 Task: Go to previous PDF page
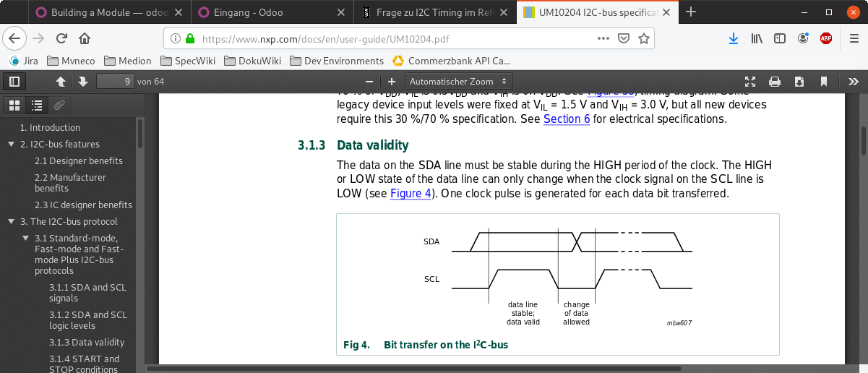tap(61, 82)
